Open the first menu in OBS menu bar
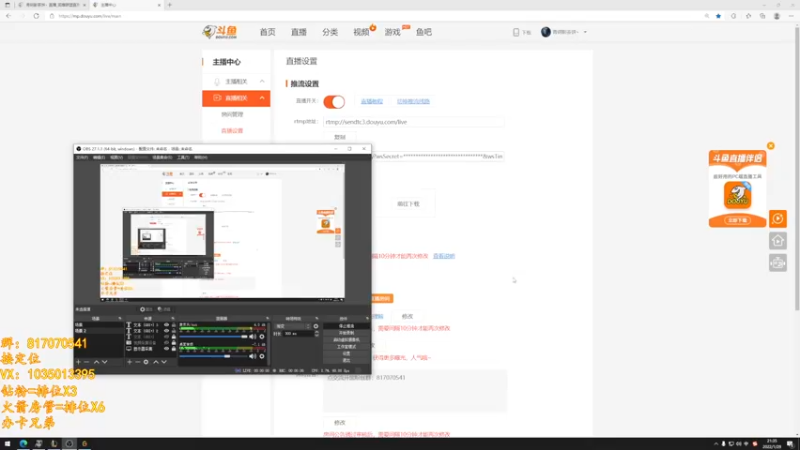 [x=82, y=158]
